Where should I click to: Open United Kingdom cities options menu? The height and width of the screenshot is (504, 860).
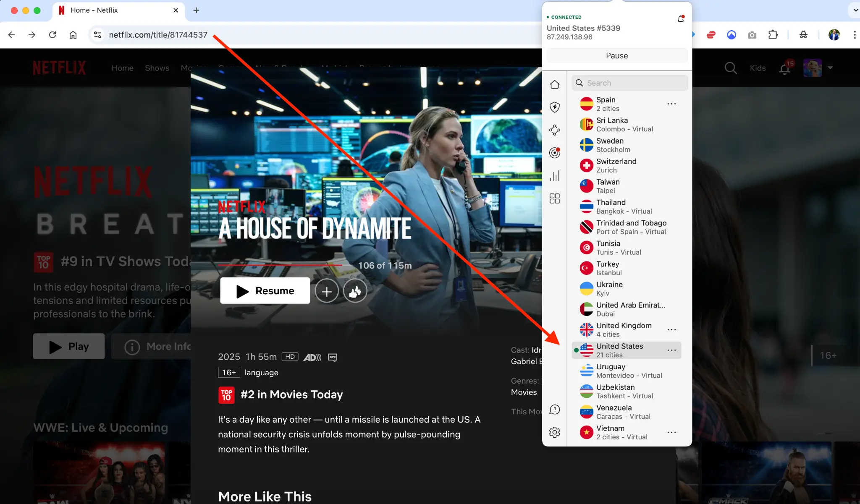click(x=671, y=329)
